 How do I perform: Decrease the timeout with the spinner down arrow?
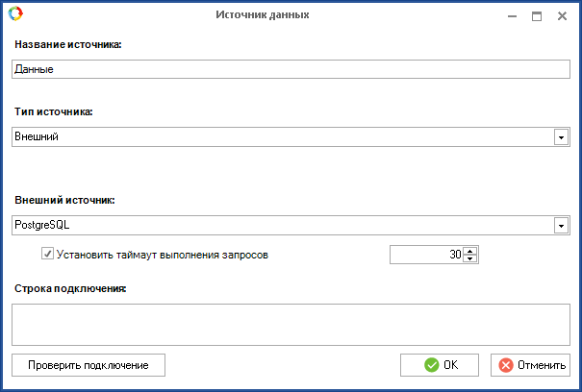point(469,258)
